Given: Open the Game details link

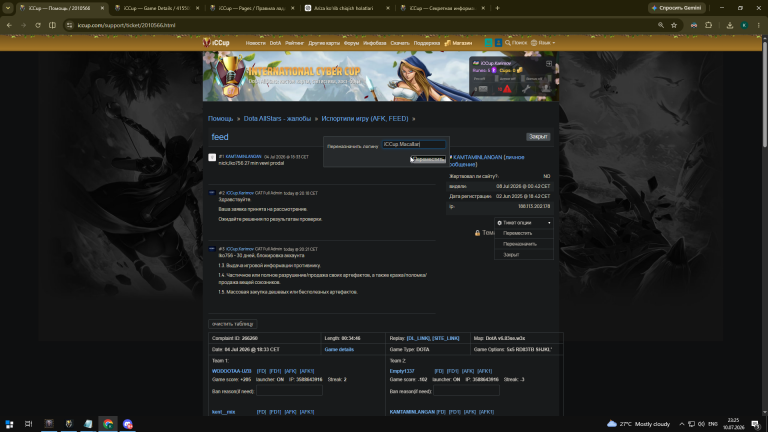Looking at the screenshot, I should click(x=339, y=350).
